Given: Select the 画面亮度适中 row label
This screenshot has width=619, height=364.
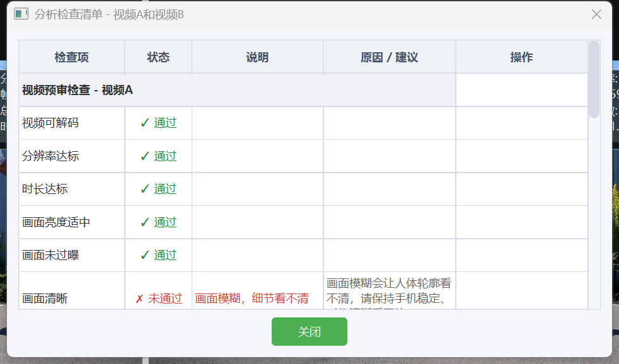Looking at the screenshot, I should [55, 222].
